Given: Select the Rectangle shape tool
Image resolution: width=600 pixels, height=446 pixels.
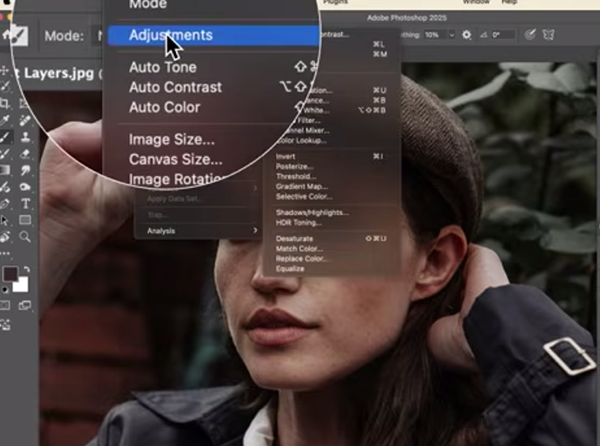Looking at the screenshot, I should [x=25, y=220].
